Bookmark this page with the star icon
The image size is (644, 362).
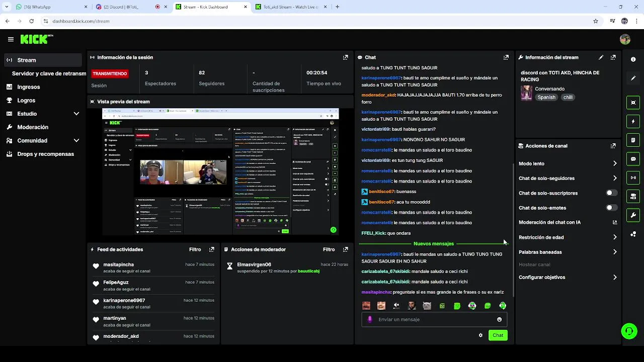point(596,21)
